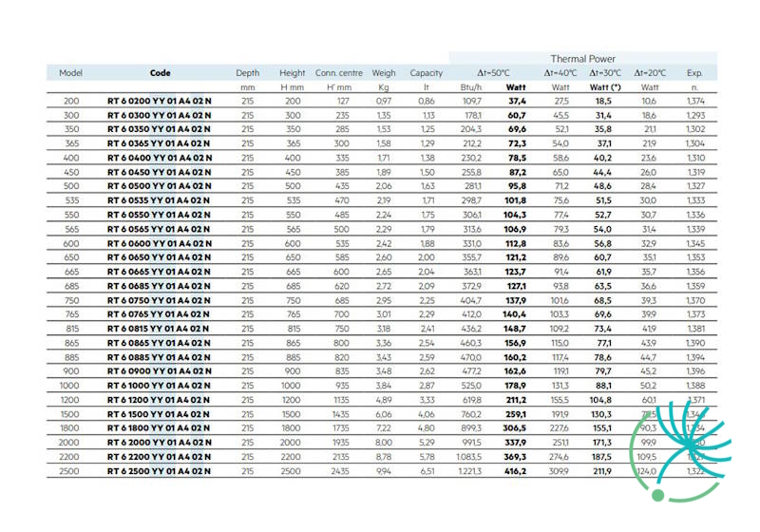Select code 'RT 6 0885 YY 01 A4 02 N'
Image resolution: width=760 pixels, height=532 pixels.
[159, 357]
